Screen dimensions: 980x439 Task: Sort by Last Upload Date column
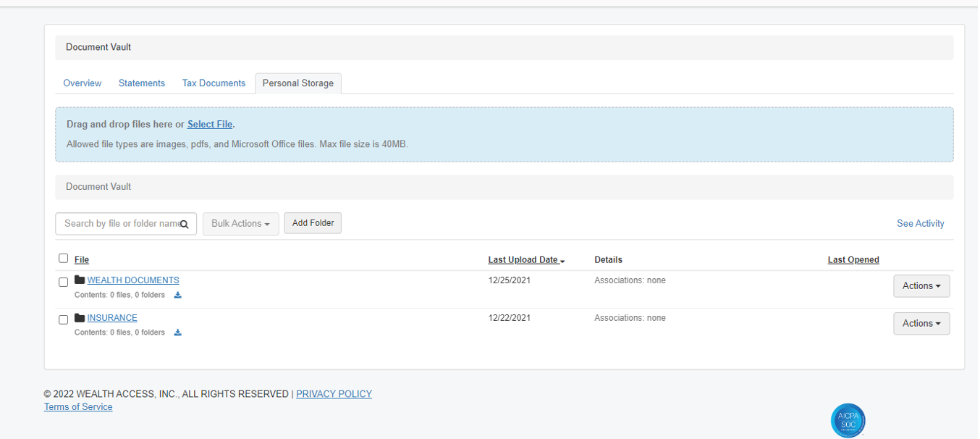[x=526, y=260]
